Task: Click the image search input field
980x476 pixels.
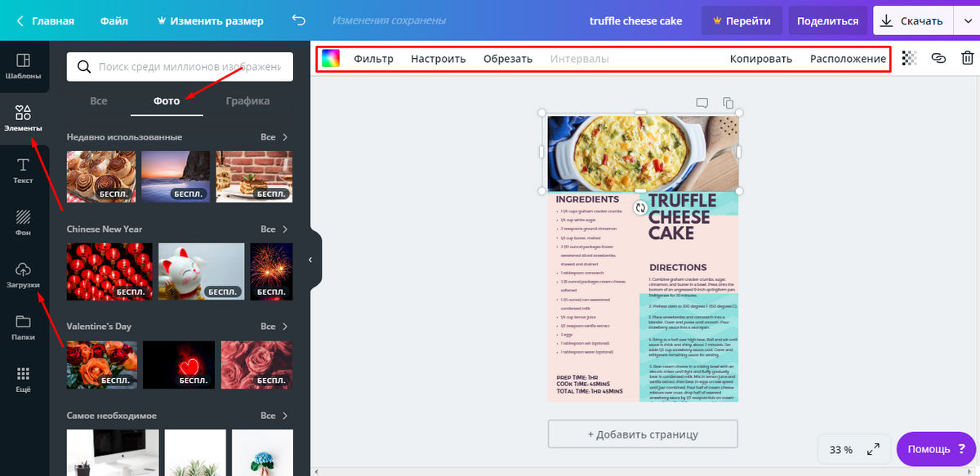Action: click(x=192, y=67)
